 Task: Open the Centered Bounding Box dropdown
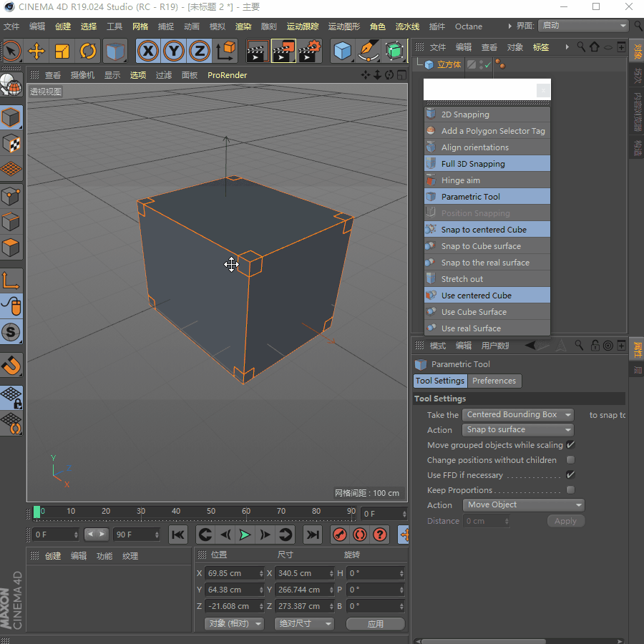pyautogui.click(x=518, y=414)
